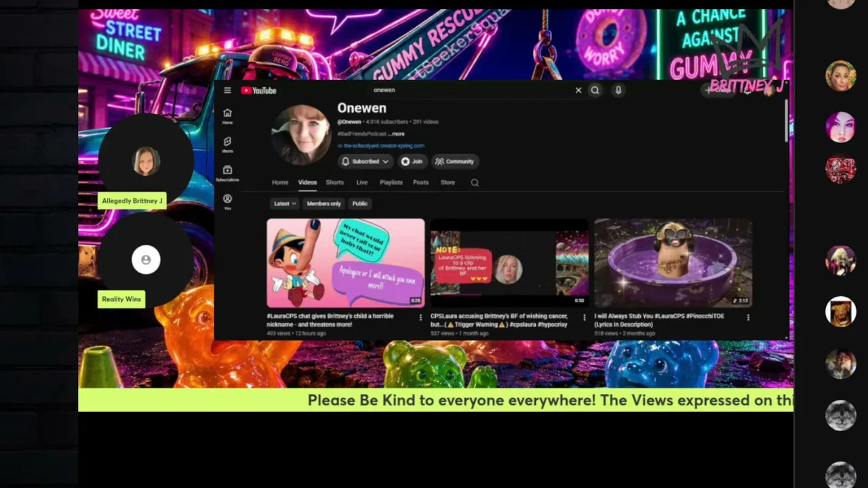
Task: Open the channel Community button
Action: [x=455, y=161]
